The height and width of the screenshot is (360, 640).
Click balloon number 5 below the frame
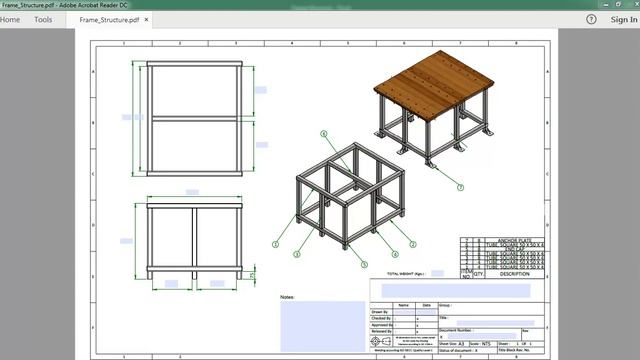point(364,264)
